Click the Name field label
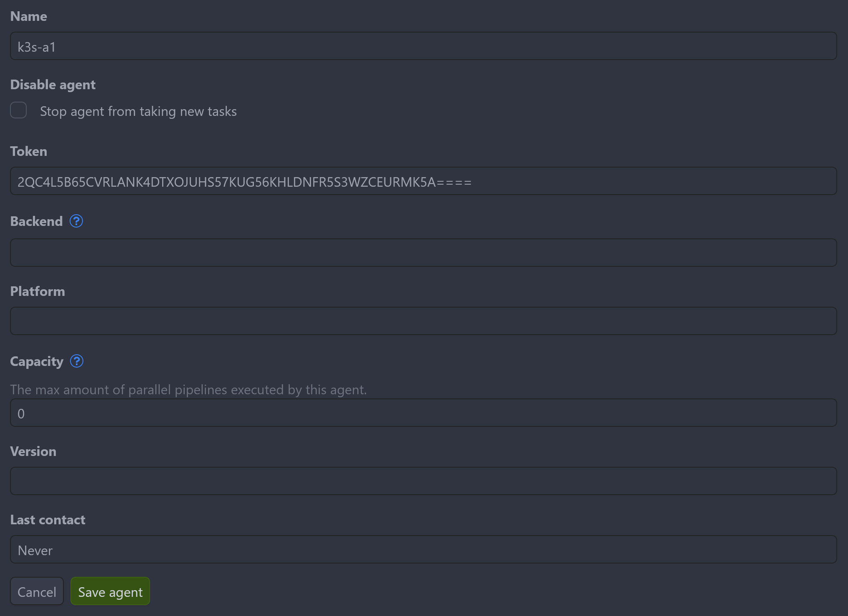 [x=28, y=16]
